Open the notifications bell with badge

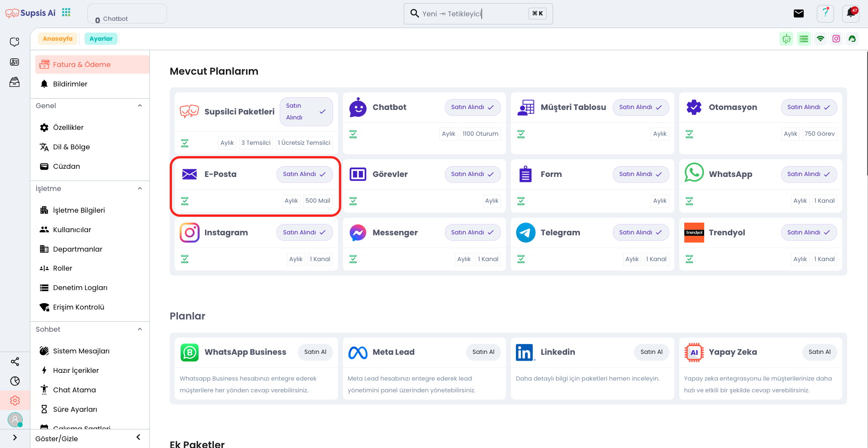coord(851,13)
